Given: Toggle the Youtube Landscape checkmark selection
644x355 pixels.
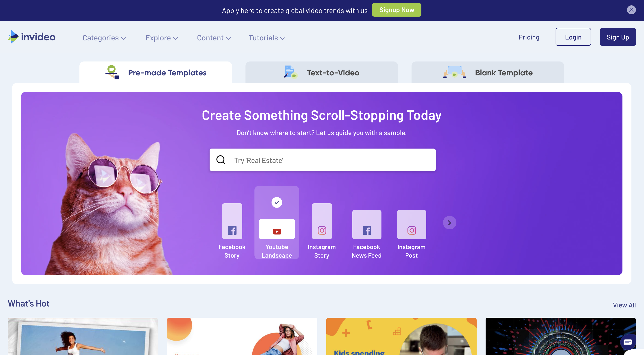Looking at the screenshot, I should tap(277, 202).
